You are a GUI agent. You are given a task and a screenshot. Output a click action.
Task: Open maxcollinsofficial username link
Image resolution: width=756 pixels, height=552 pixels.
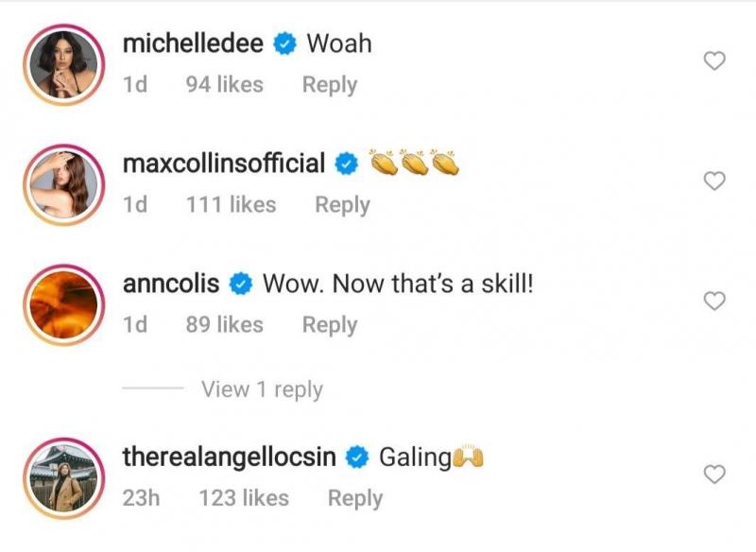coord(225,164)
